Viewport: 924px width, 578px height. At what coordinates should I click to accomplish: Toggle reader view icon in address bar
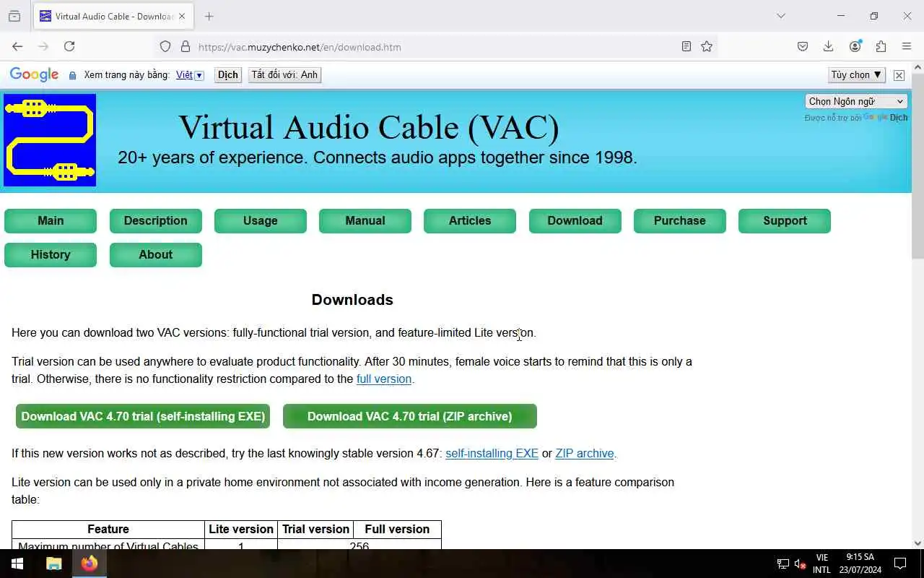pyautogui.click(x=687, y=46)
